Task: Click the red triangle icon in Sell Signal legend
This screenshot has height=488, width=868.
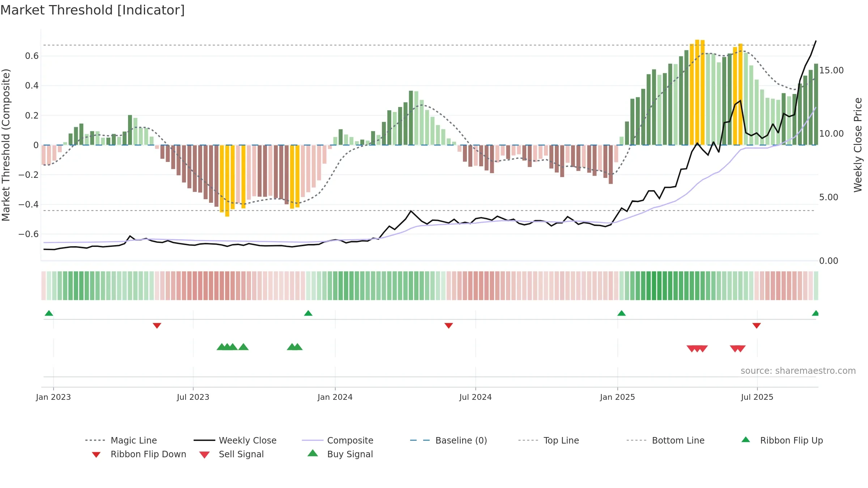Action: coord(204,455)
